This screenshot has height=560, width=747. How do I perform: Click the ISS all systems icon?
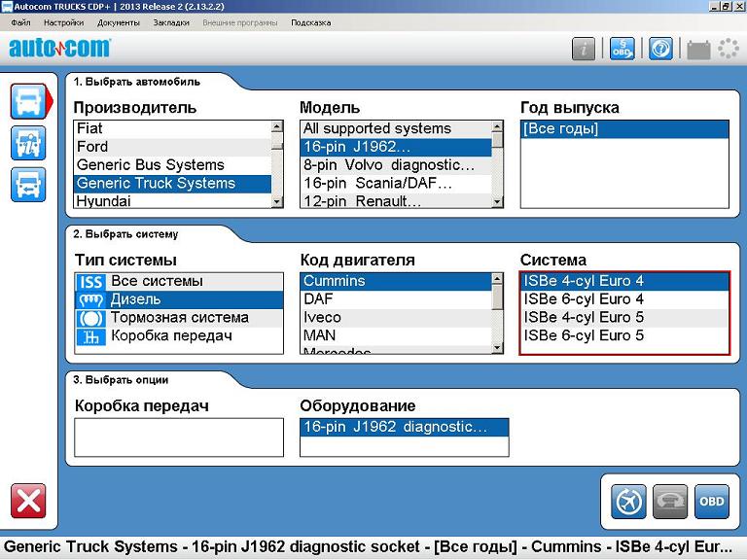(90, 281)
